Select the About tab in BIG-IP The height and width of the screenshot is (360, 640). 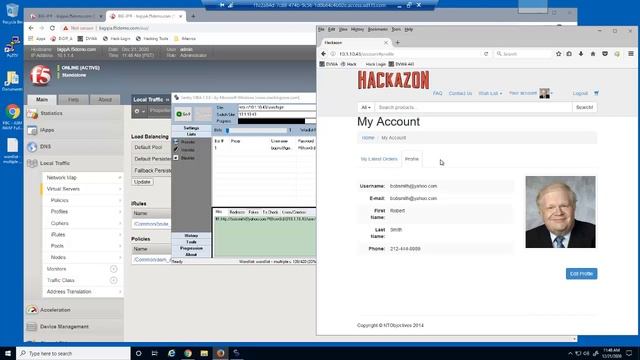click(x=105, y=100)
